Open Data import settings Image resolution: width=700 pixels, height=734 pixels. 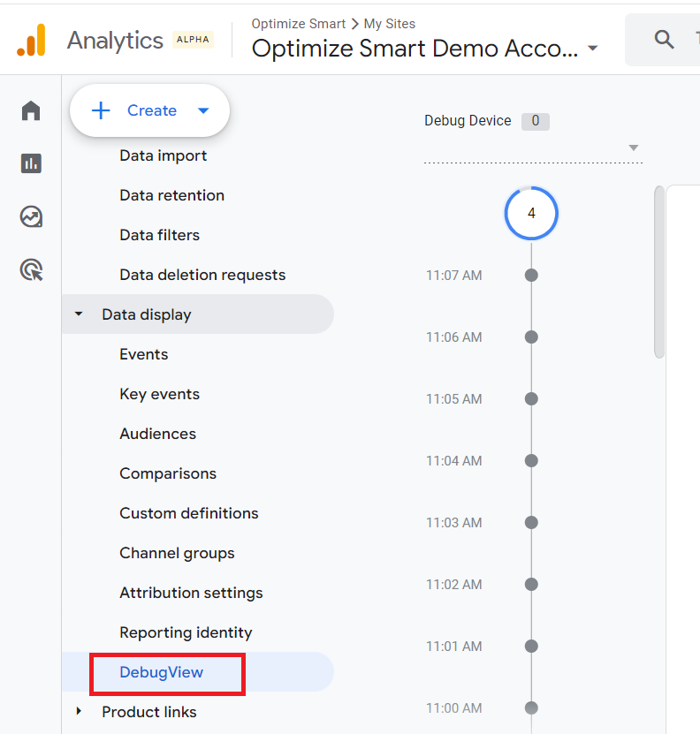pos(163,155)
